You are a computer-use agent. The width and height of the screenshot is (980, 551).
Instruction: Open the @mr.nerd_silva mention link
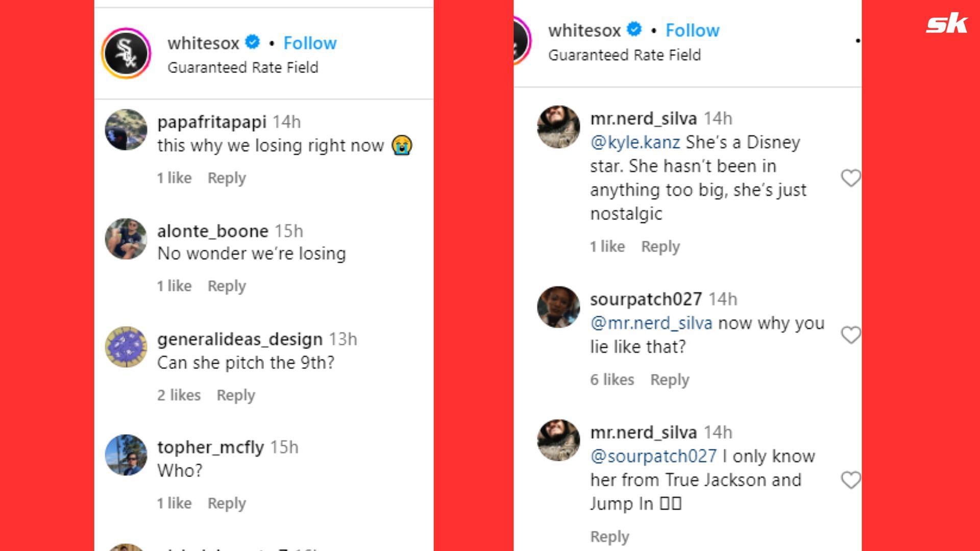point(651,323)
